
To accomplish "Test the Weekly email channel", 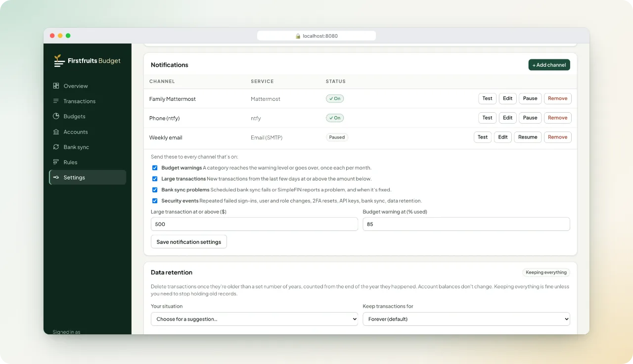I will tap(483, 137).
